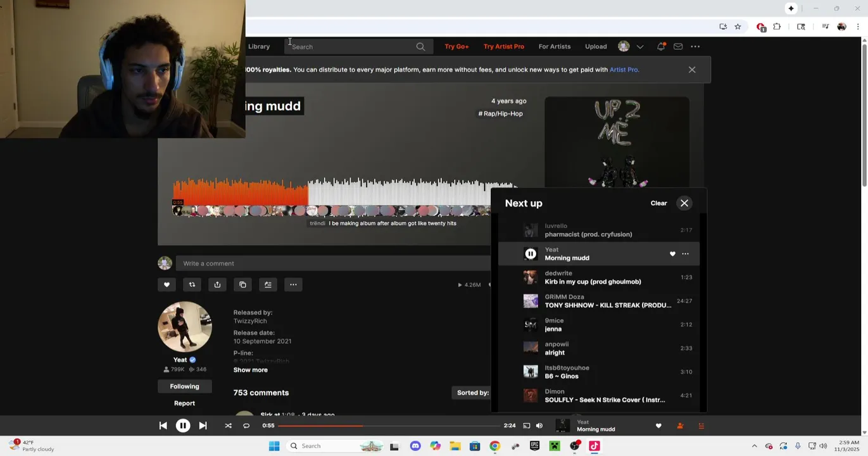Open the header more options ellipsis

(695, 46)
